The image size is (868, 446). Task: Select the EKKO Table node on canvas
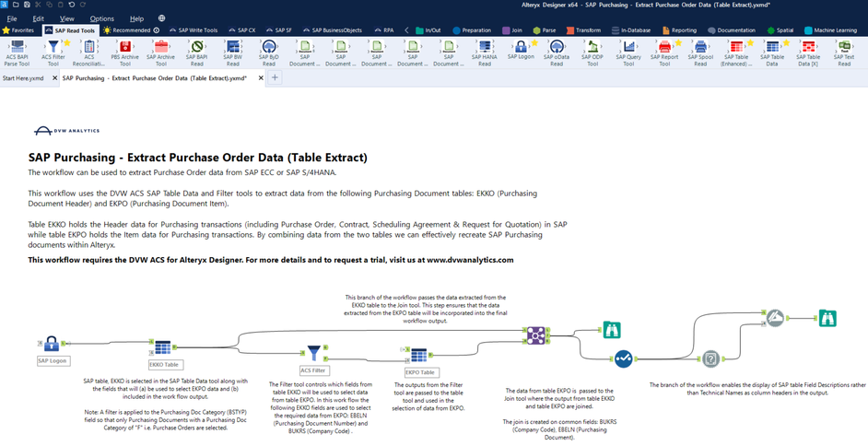coord(163,347)
